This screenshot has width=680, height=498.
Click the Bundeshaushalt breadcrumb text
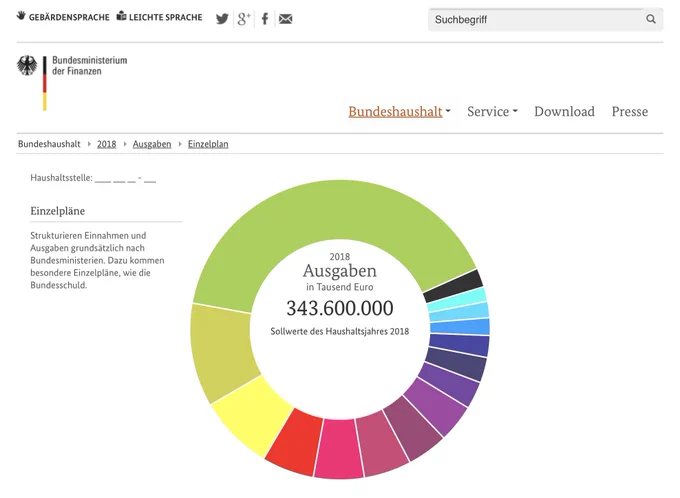point(49,144)
